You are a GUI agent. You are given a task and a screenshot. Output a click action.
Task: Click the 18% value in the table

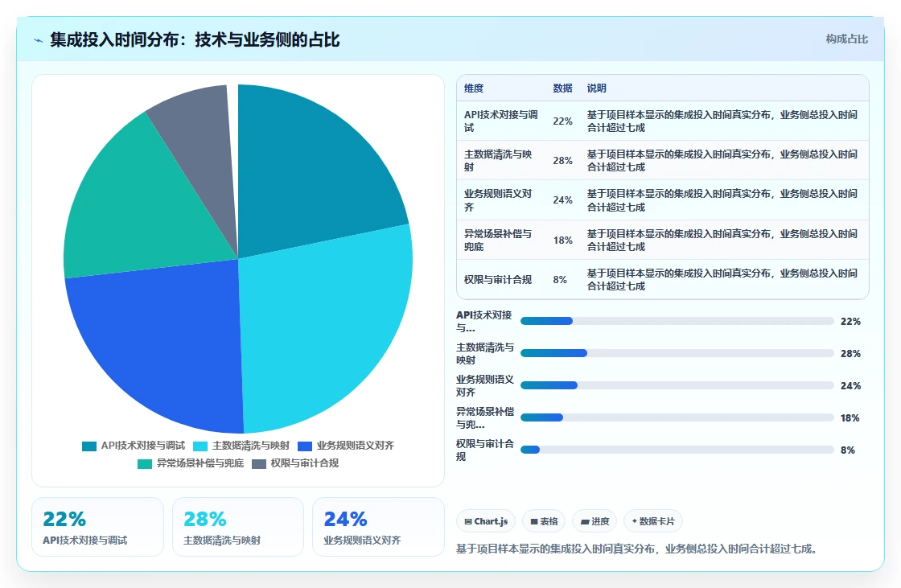click(562, 241)
